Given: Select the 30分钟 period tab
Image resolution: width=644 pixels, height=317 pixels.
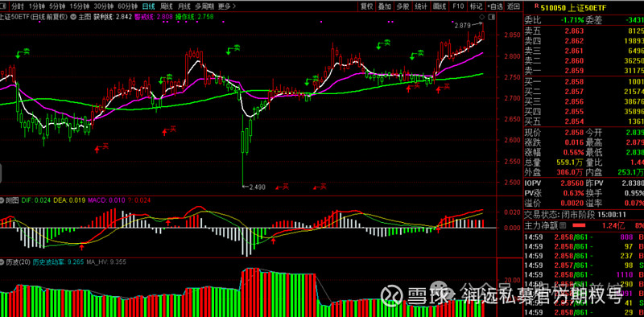Looking at the screenshot, I should coord(103,6).
